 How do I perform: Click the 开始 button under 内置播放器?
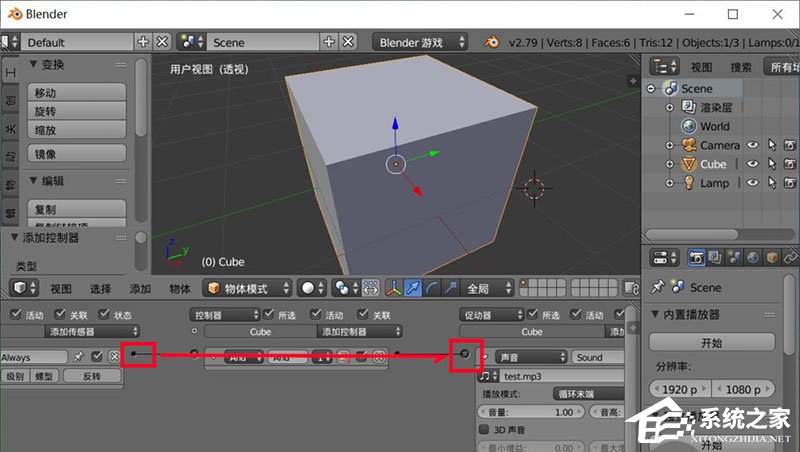[x=711, y=342]
